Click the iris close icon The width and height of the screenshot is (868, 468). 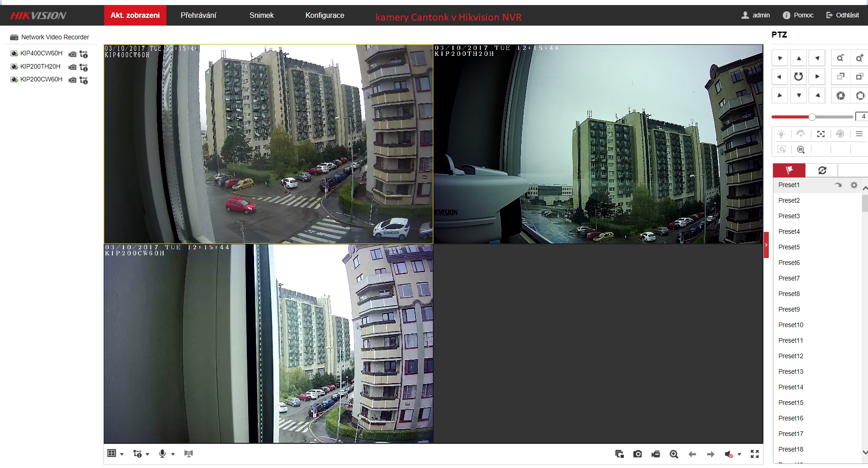(x=840, y=96)
